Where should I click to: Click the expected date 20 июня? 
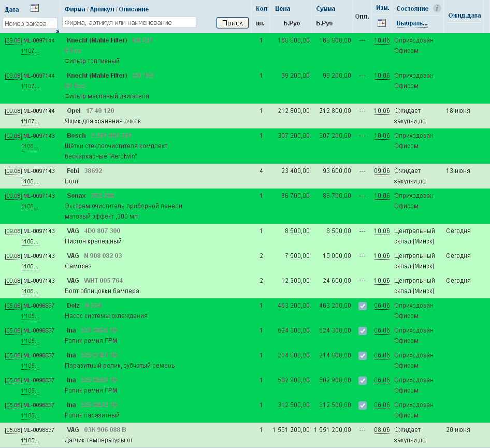458,430
